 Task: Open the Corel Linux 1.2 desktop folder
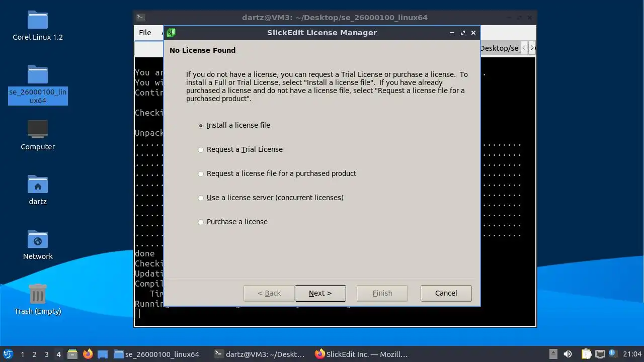click(38, 25)
